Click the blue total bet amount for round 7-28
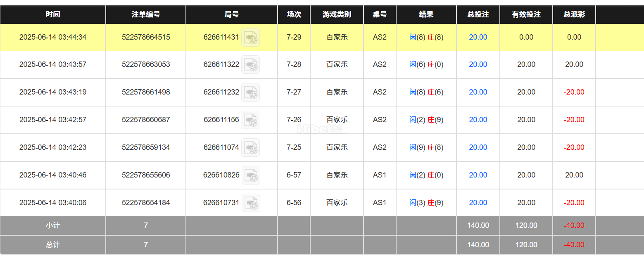The image size is (644, 258). tap(478, 65)
